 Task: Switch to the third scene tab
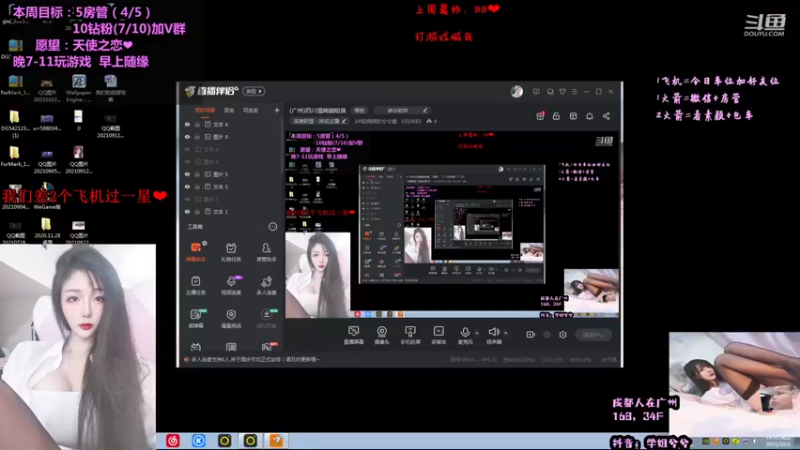click(x=251, y=110)
